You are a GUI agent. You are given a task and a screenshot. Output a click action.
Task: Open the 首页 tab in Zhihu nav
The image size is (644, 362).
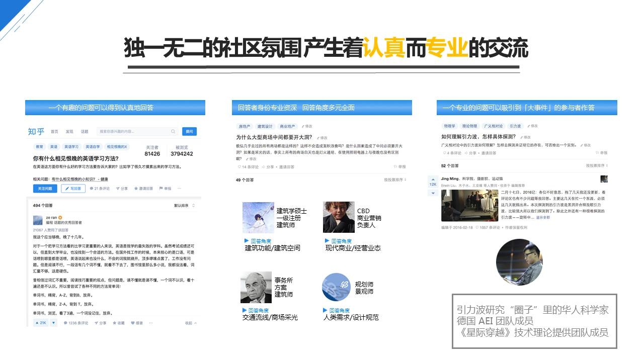pos(54,132)
